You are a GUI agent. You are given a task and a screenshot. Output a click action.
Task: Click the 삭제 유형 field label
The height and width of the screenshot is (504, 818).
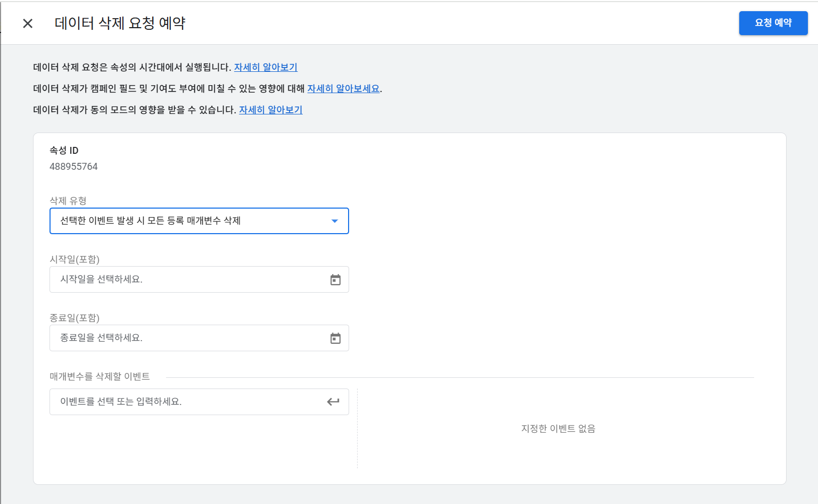click(x=68, y=201)
